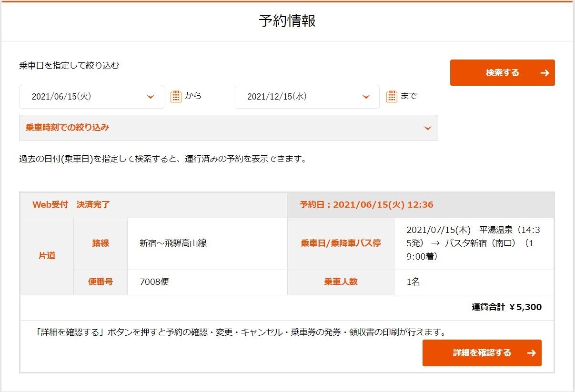Click the 便番号 label

[101, 282]
